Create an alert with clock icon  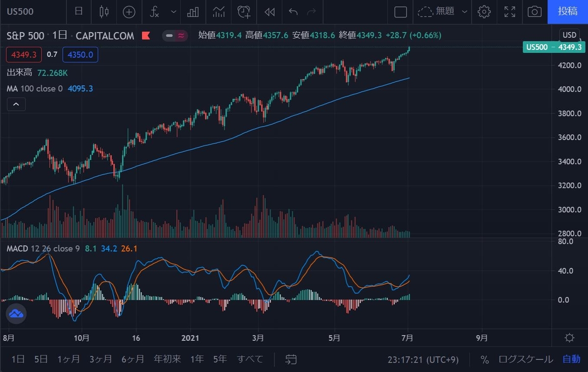tap(244, 12)
